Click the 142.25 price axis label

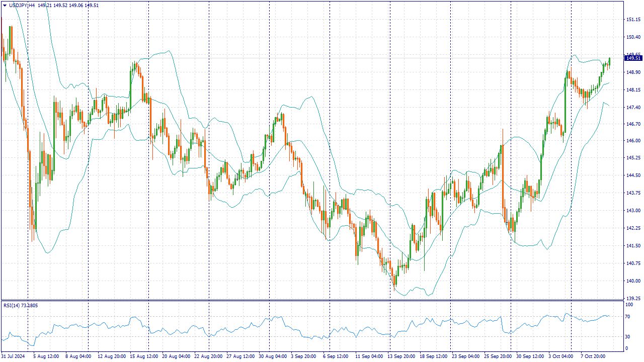point(633,228)
